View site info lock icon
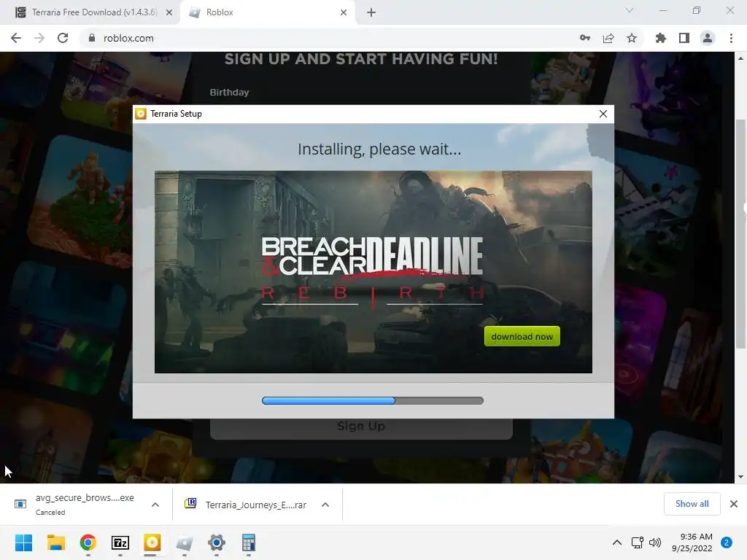 92,38
